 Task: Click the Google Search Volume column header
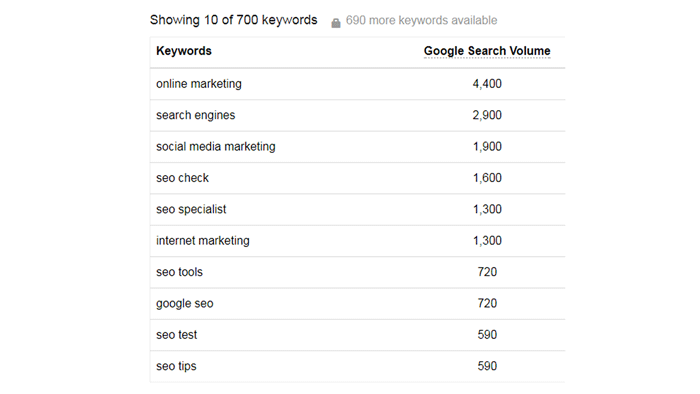tap(487, 51)
